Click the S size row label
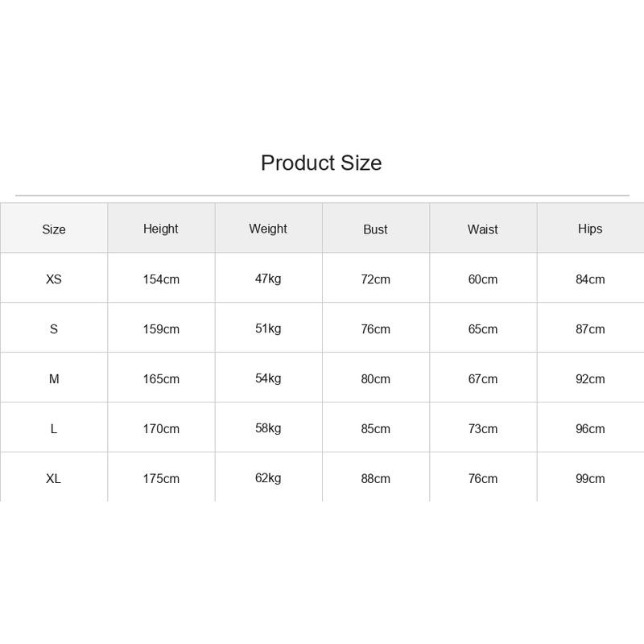 point(54,329)
